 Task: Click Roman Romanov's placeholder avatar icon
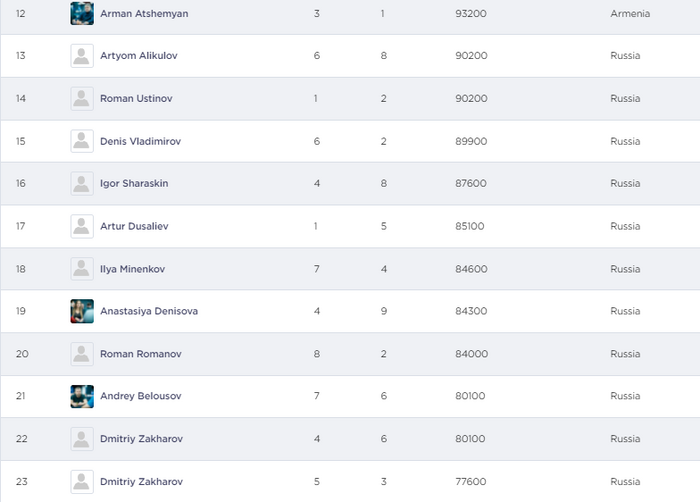click(82, 354)
